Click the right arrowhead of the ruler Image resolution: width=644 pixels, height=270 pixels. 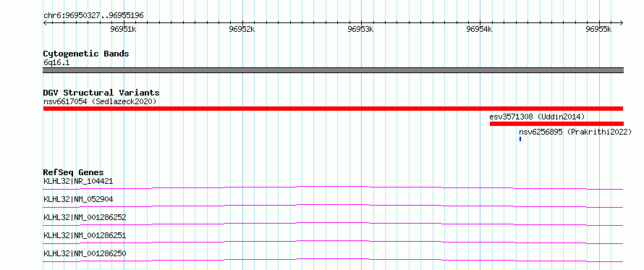coord(621,22)
